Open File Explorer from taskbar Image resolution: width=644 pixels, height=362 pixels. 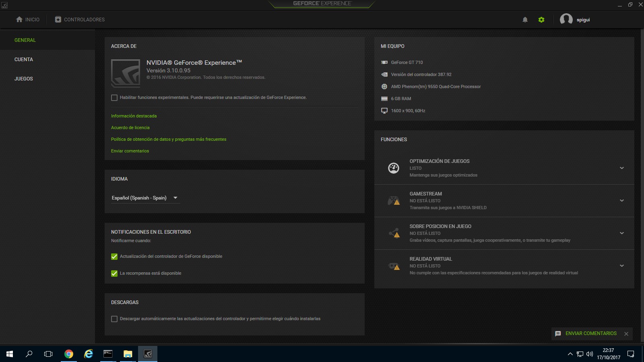(x=128, y=354)
